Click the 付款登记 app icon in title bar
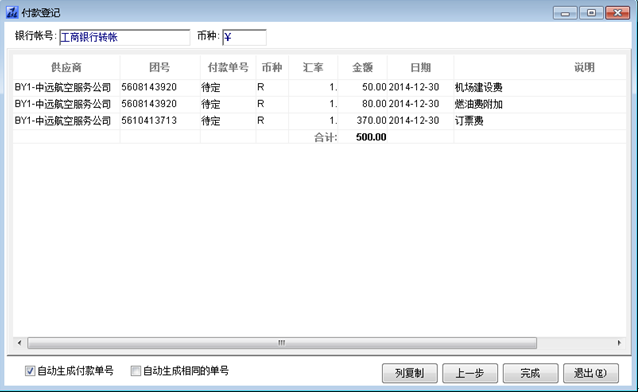639x392 pixels. (12, 13)
